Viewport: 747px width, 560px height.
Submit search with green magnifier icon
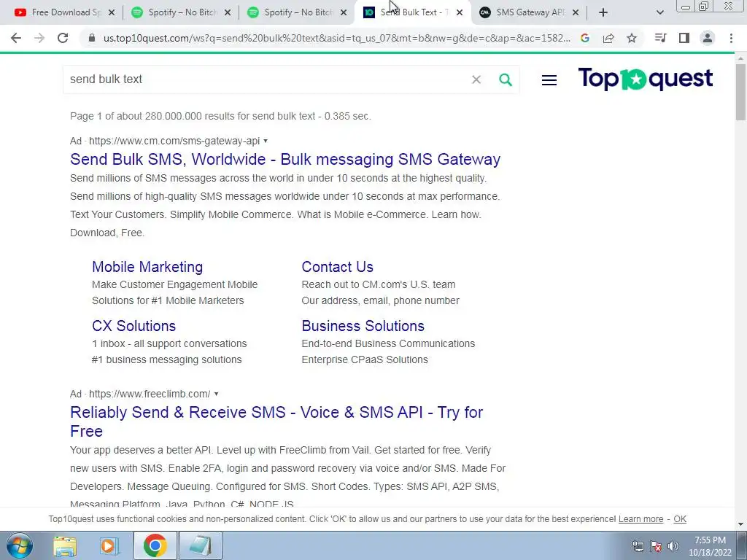pos(506,79)
